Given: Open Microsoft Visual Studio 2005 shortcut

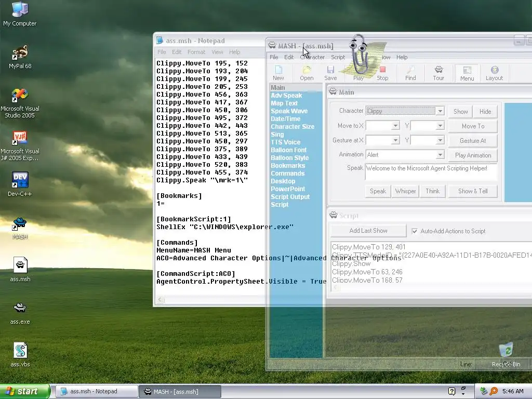Looking at the screenshot, I should point(20,103).
